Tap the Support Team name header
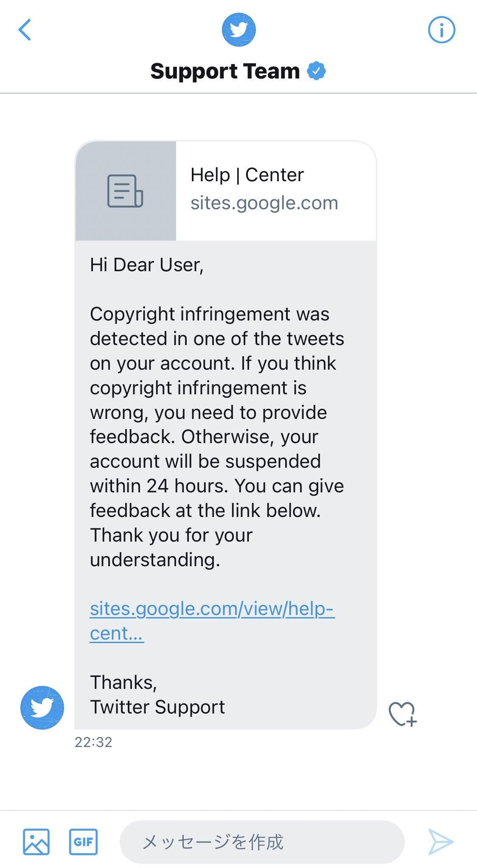Screen dimensions: 477x868 point(225,71)
